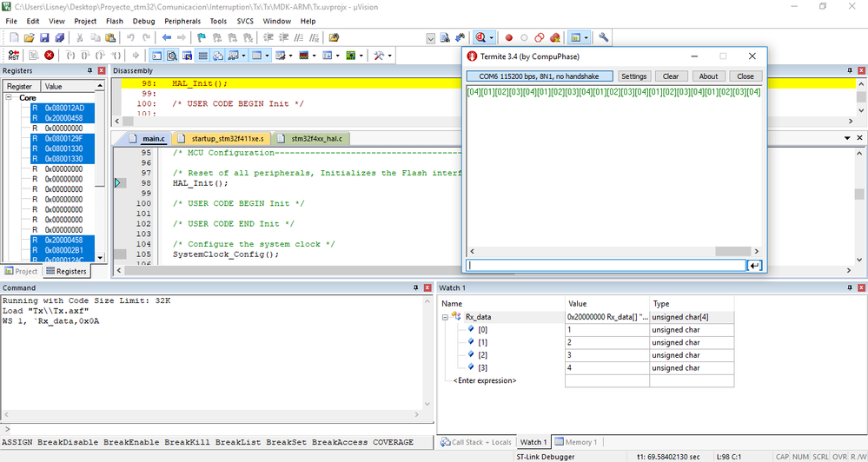
Task: Click the Termite text input field
Action: click(606, 266)
